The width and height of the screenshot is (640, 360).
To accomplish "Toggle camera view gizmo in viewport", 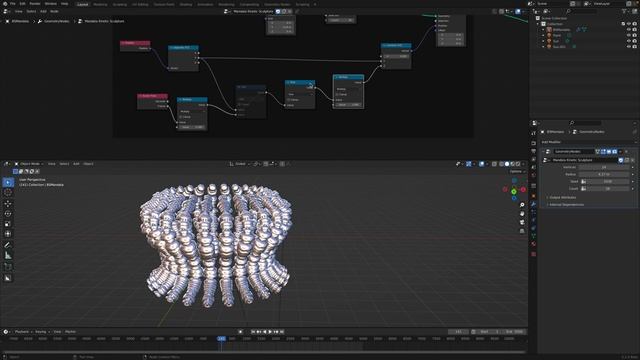I will tap(522, 222).
